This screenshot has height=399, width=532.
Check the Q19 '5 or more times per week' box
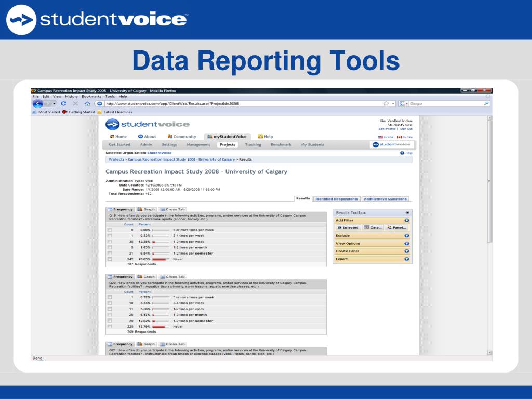click(x=110, y=230)
